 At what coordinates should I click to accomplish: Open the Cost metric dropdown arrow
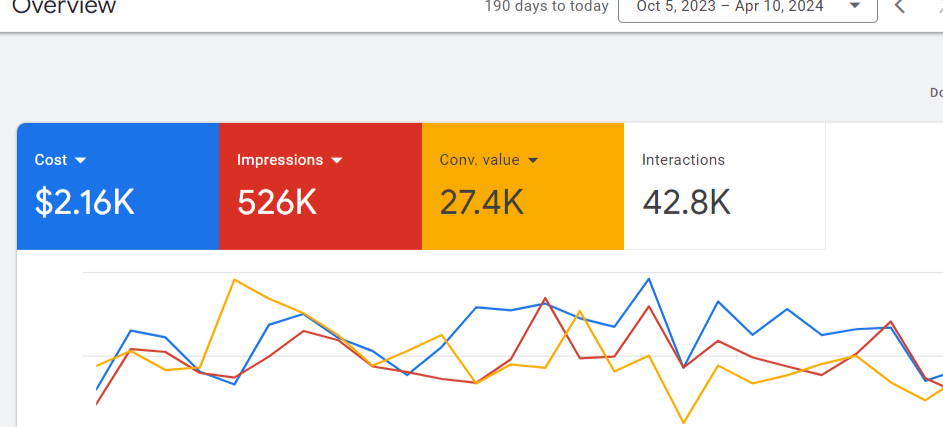click(81, 160)
